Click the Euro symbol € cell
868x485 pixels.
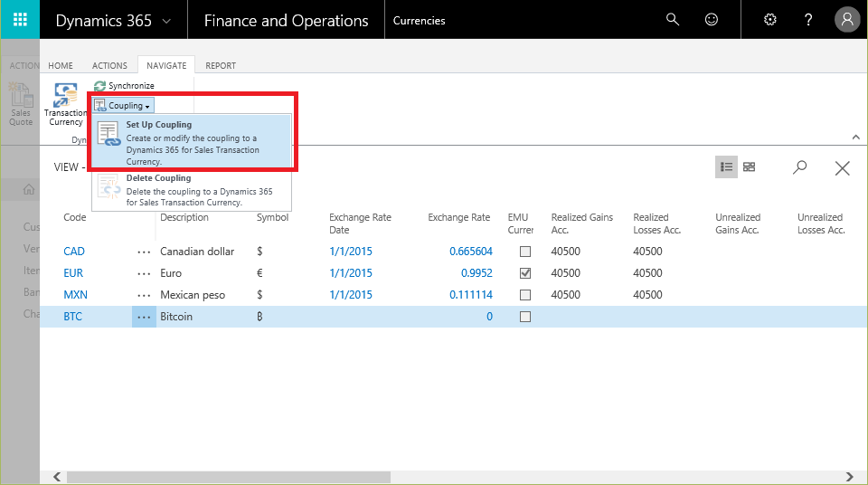pos(259,273)
